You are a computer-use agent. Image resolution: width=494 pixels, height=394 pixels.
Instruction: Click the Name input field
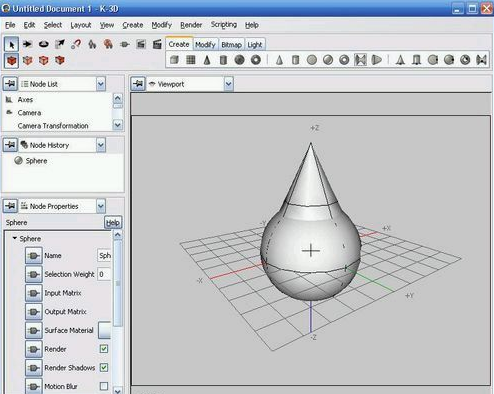coord(104,256)
